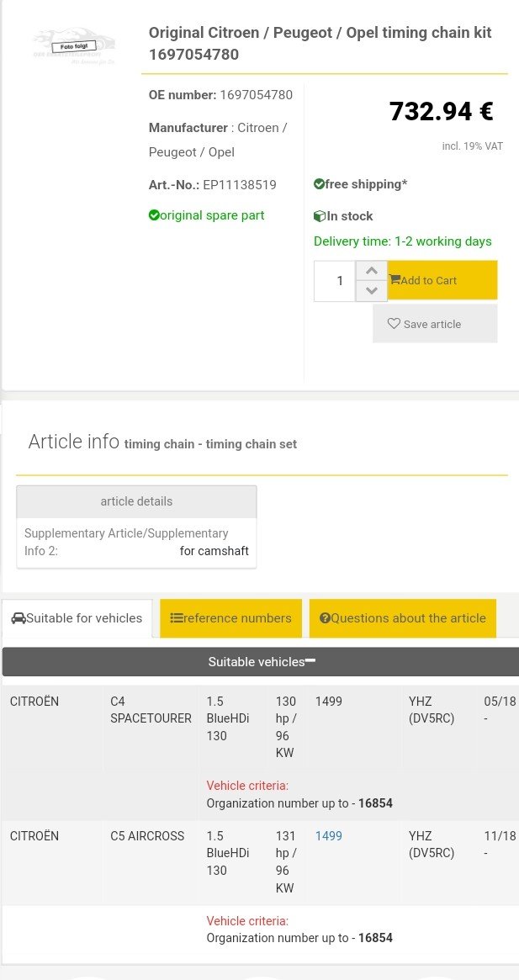Click the green check icon beside 'original spare part'
The width and height of the screenshot is (519, 980).
pos(154,215)
